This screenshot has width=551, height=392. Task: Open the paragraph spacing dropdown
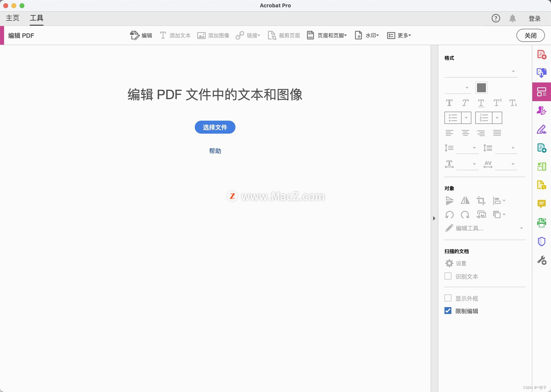pyautogui.click(x=506, y=148)
